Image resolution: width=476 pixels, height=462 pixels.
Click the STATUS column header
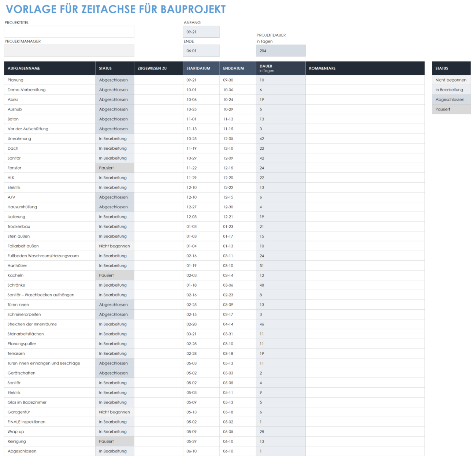[115, 68]
